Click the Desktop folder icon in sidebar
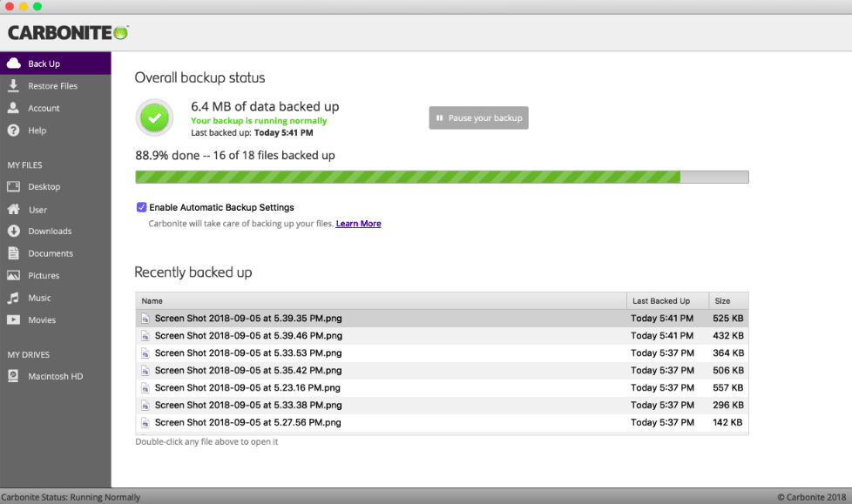The width and height of the screenshot is (852, 504). (14, 186)
